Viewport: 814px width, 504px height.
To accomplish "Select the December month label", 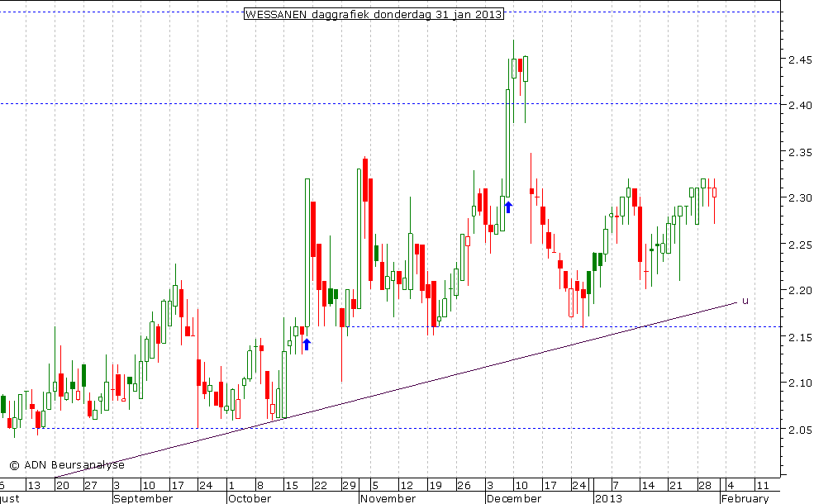I will pyautogui.click(x=514, y=498).
